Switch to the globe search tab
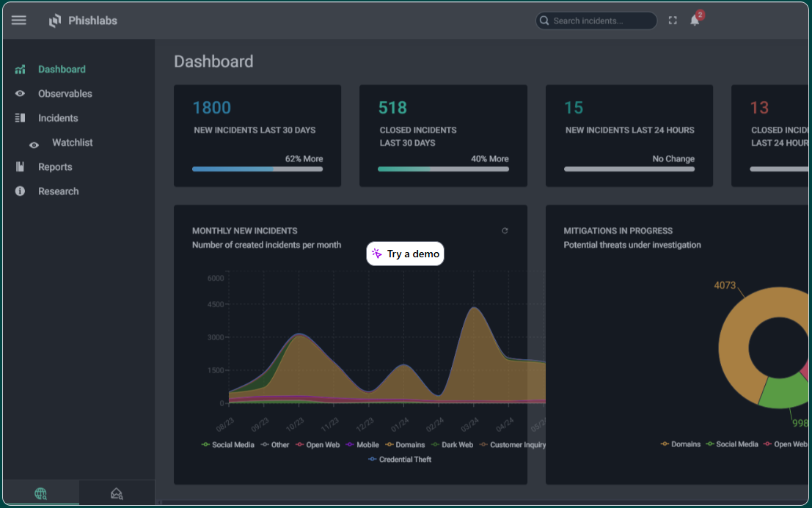The height and width of the screenshot is (508, 812). 41,492
